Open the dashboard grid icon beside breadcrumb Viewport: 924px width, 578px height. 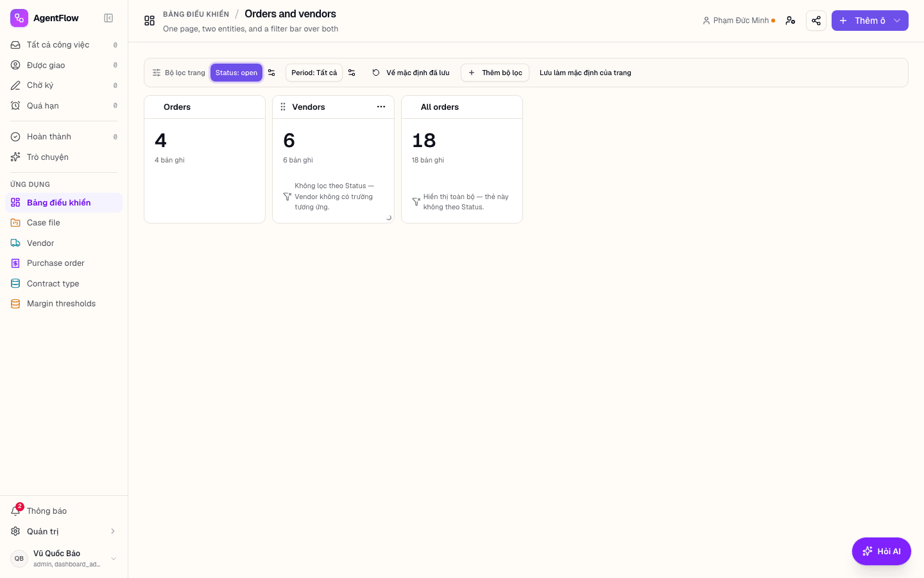point(150,21)
